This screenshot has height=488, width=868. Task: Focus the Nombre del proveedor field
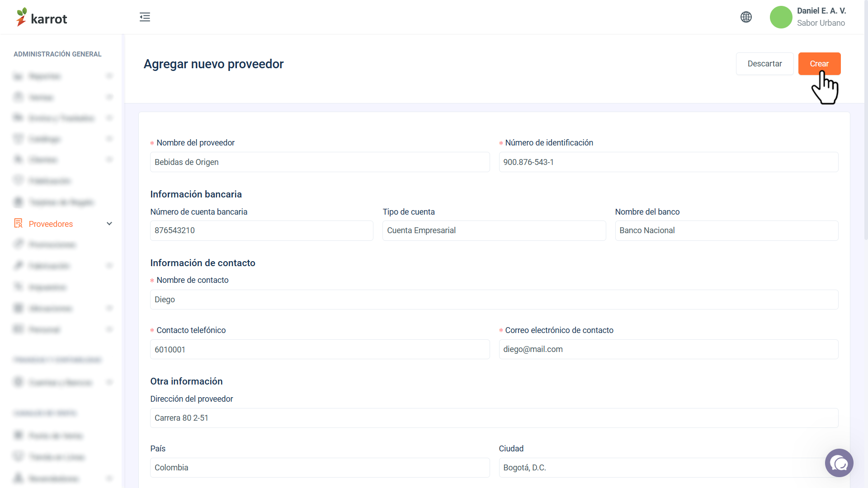[x=320, y=162]
